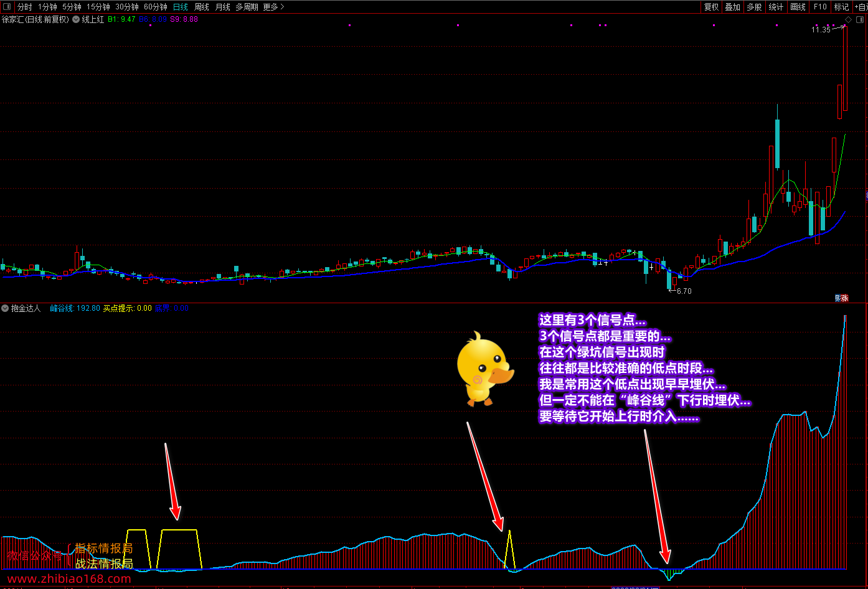Expand the 抱金达人 sub-indicator dropdown

[x=5, y=308]
